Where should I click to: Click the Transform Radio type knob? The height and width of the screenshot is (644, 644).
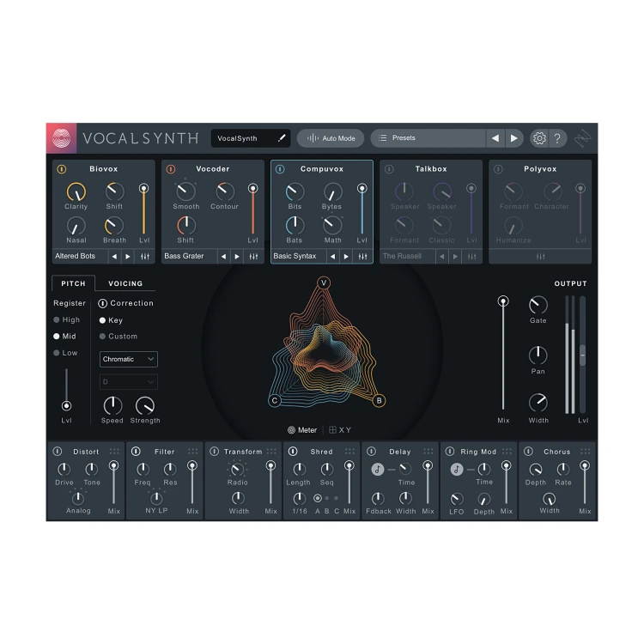[237, 469]
